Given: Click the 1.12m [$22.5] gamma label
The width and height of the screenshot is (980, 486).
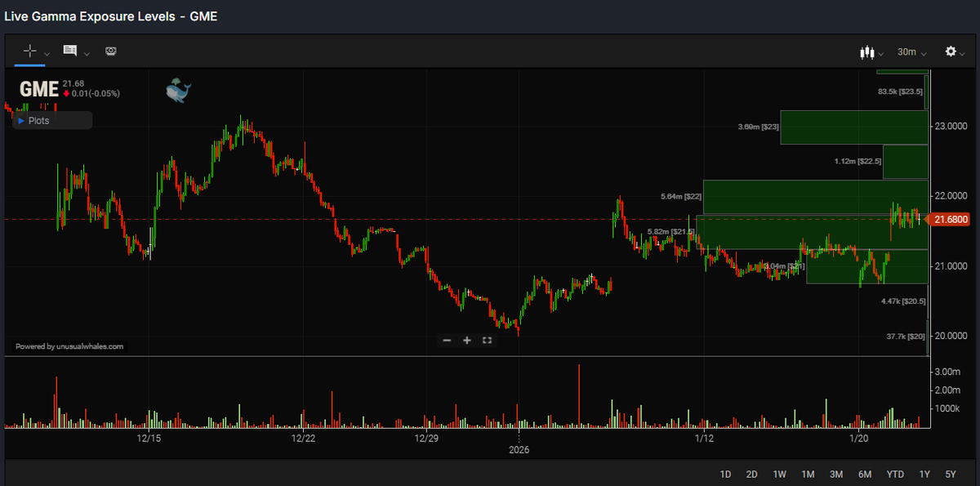Looking at the screenshot, I should point(857,162).
